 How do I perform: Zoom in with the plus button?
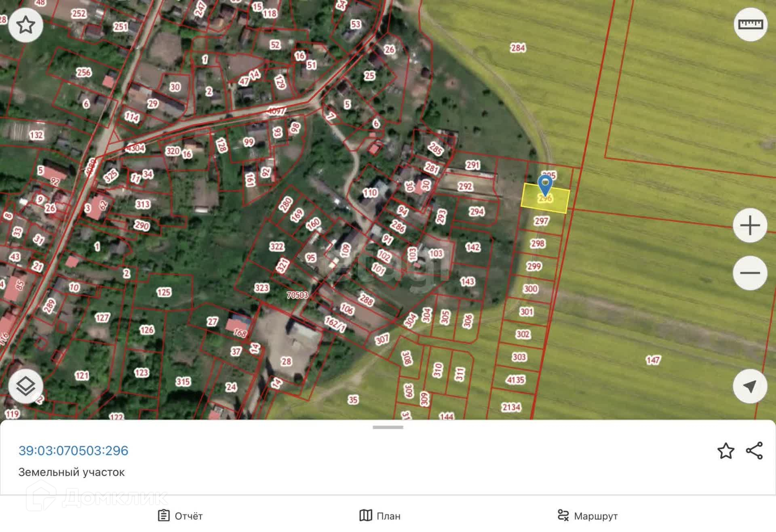[750, 225]
